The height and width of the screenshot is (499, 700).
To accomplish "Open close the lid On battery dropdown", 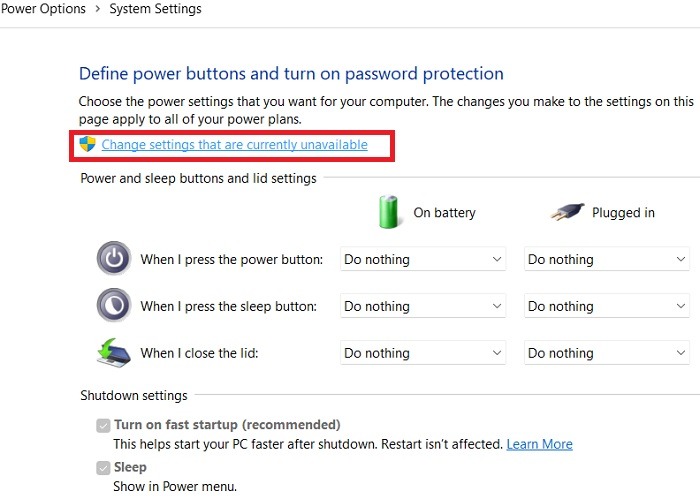I will point(423,353).
